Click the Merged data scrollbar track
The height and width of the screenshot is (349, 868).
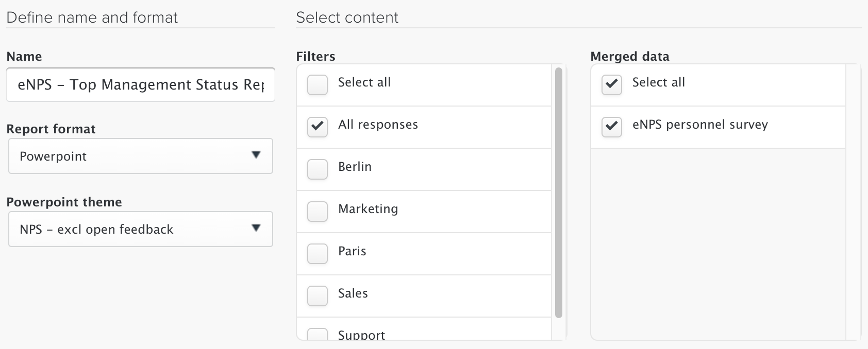pos(853,202)
